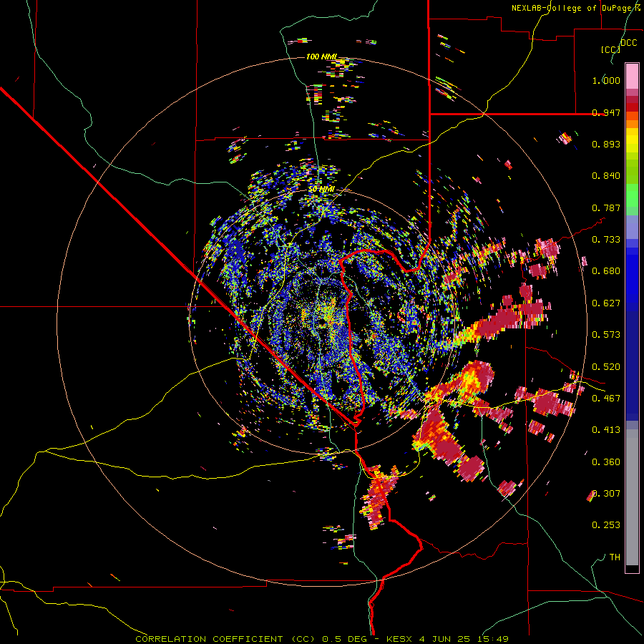Pick the yellow color bar segment
Screen dimensions: 644x644
(x=632, y=144)
